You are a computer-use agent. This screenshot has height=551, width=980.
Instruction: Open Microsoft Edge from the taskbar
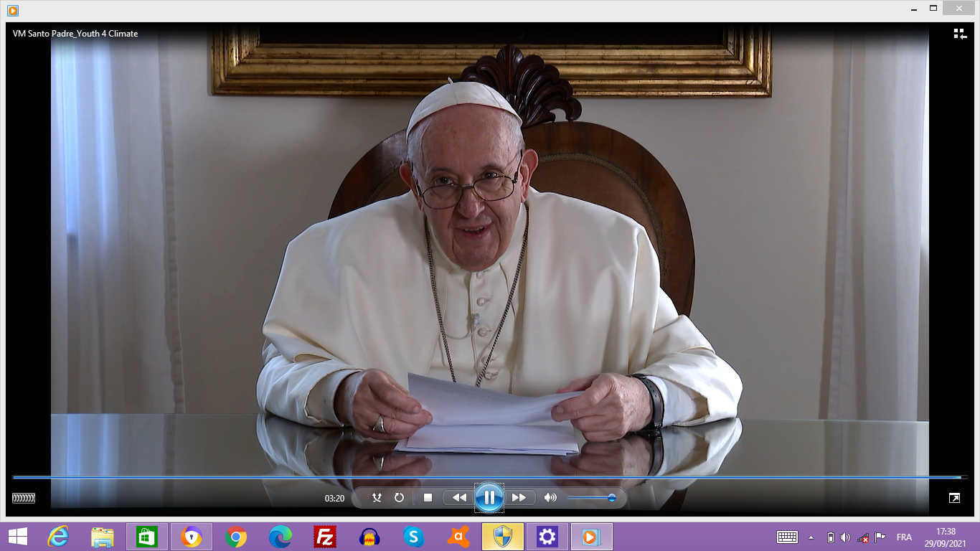(280, 537)
